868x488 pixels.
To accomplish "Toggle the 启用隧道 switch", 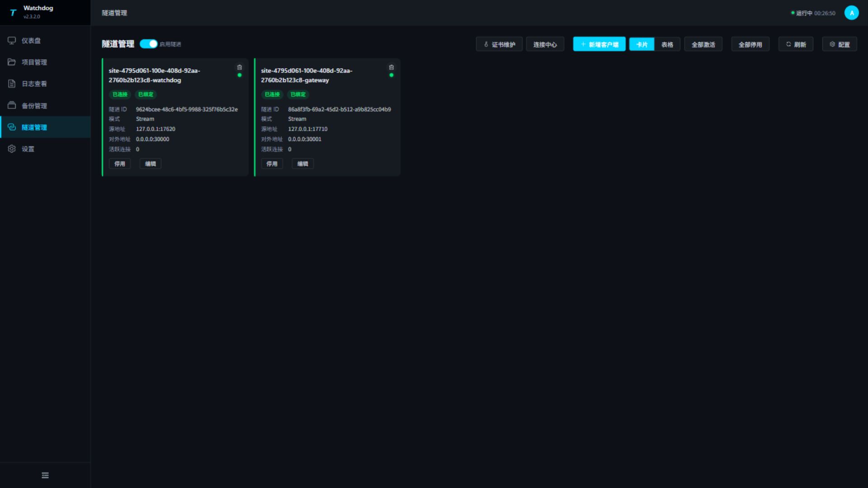I will pyautogui.click(x=148, y=44).
